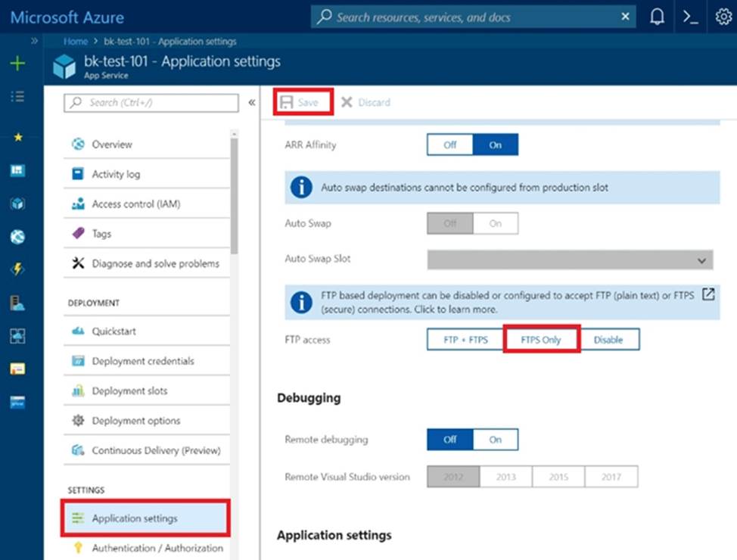This screenshot has height=560, width=737.
Task: Set Auto Swap to Off
Action: 449,223
